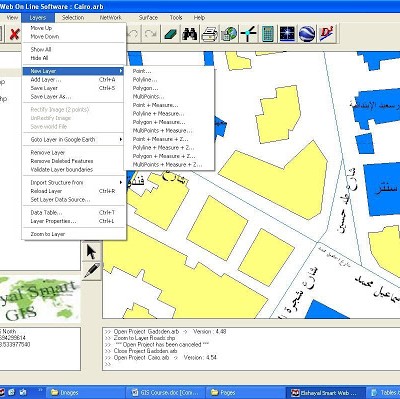Choose Show All menu entry

click(x=74, y=50)
